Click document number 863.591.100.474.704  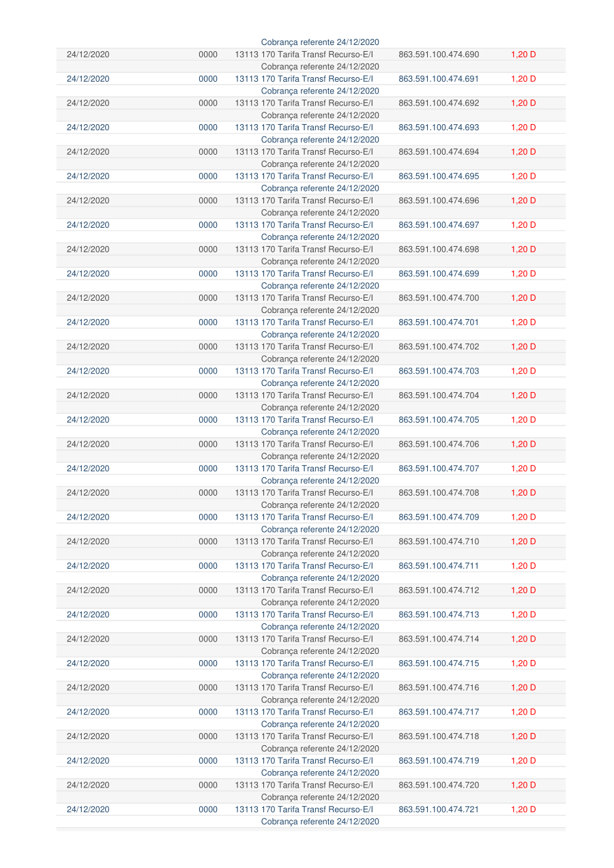point(438,395)
